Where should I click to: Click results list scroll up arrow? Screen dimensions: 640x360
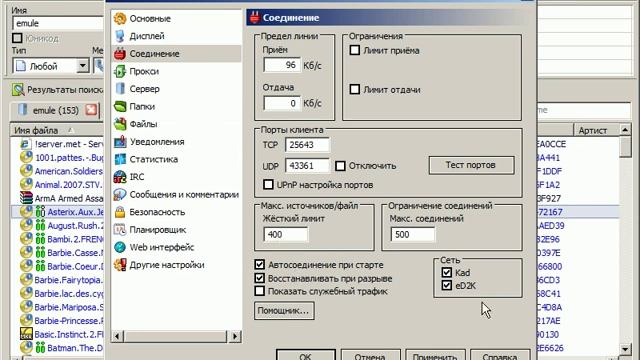point(625,130)
